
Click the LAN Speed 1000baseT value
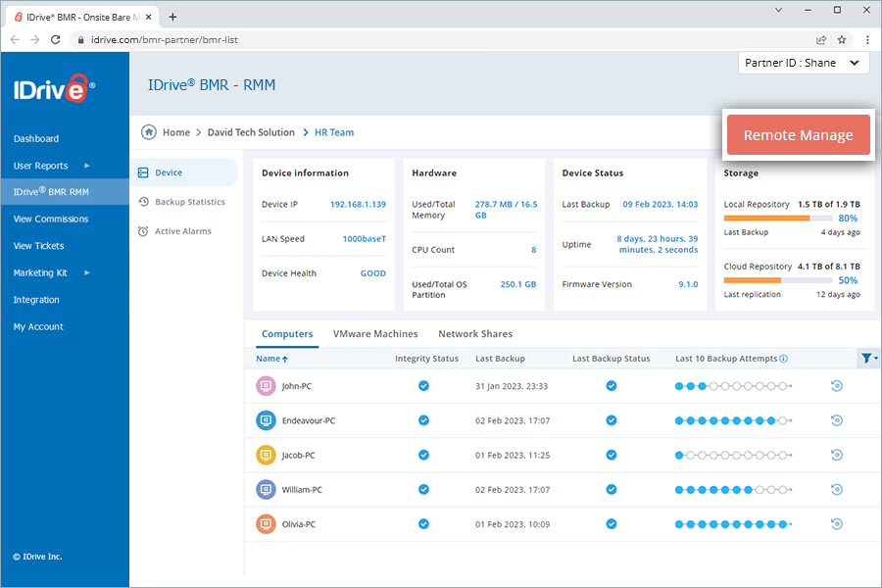coord(364,238)
